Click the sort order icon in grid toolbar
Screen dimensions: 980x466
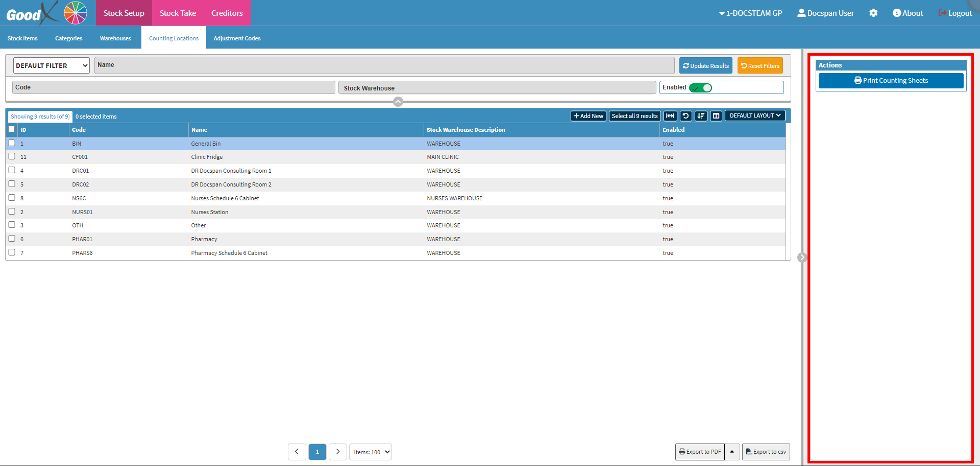coord(701,116)
